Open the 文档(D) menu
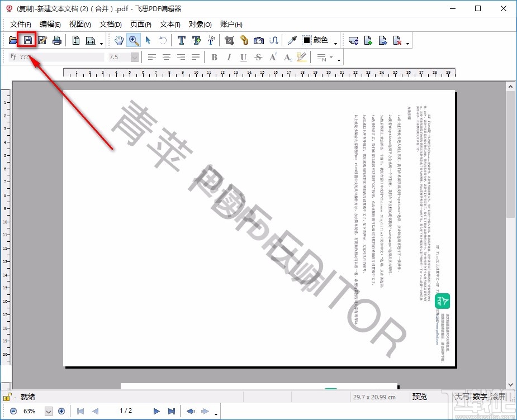This screenshot has height=420, width=517. pos(111,24)
